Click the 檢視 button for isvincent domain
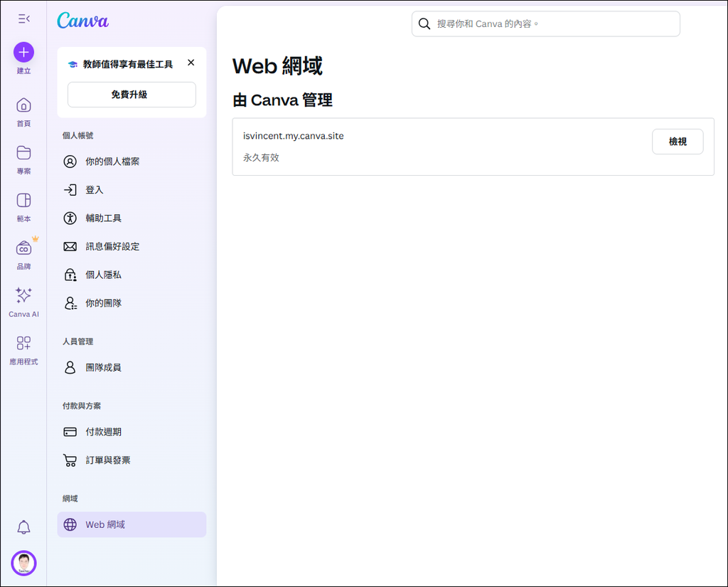This screenshot has height=587, width=728. click(678, 142)
